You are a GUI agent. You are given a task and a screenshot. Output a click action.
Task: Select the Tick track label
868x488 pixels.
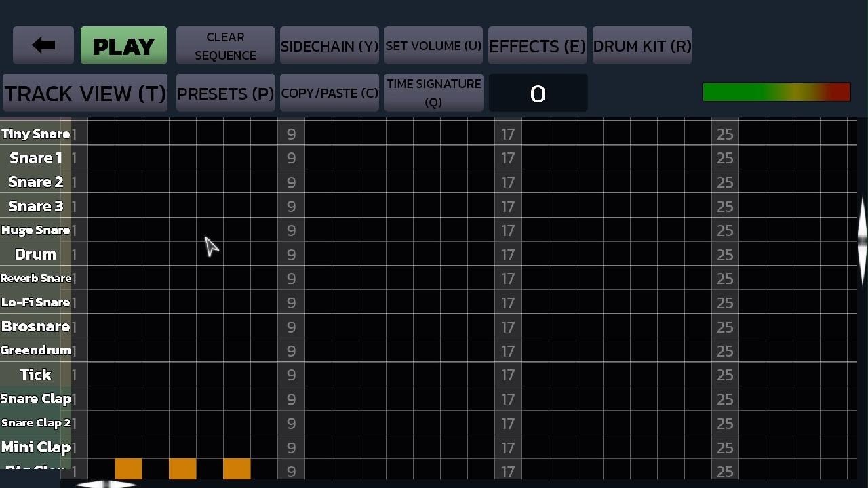(x=35, y=374)
